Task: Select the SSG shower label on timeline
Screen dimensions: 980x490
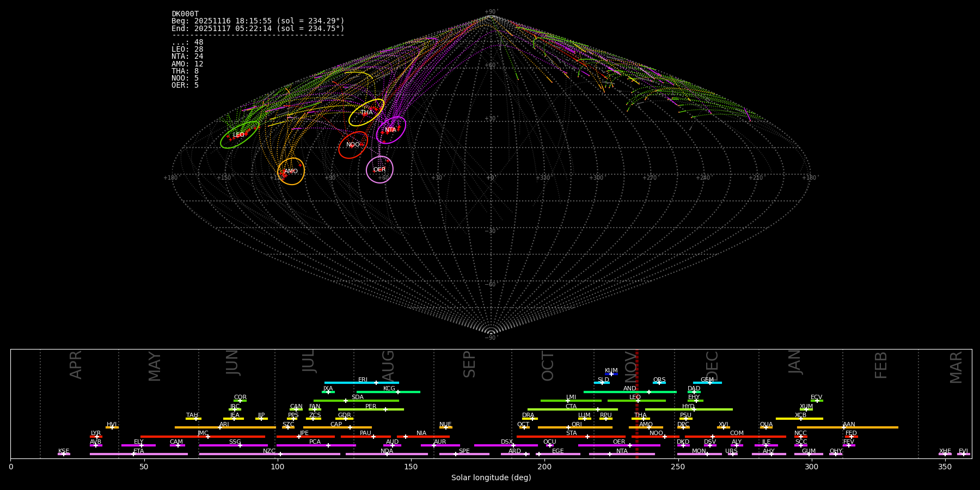Action: click(235, 442)
